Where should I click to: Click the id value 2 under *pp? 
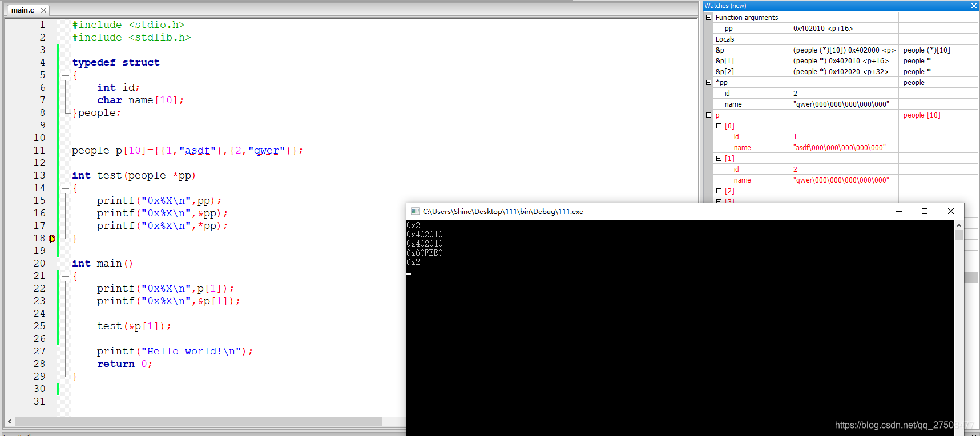pyautogui.click(x=795, y=94)
